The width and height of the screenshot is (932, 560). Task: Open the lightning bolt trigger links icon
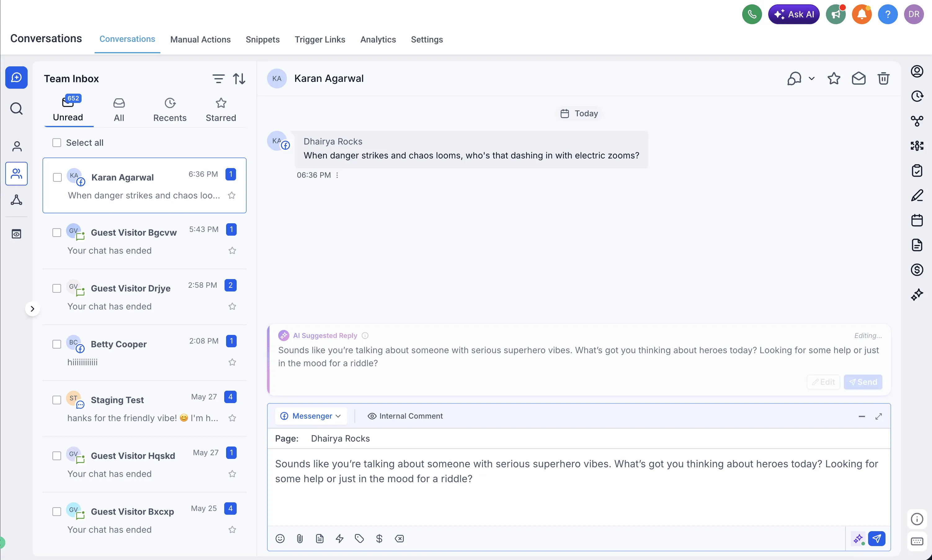point(340,539)
